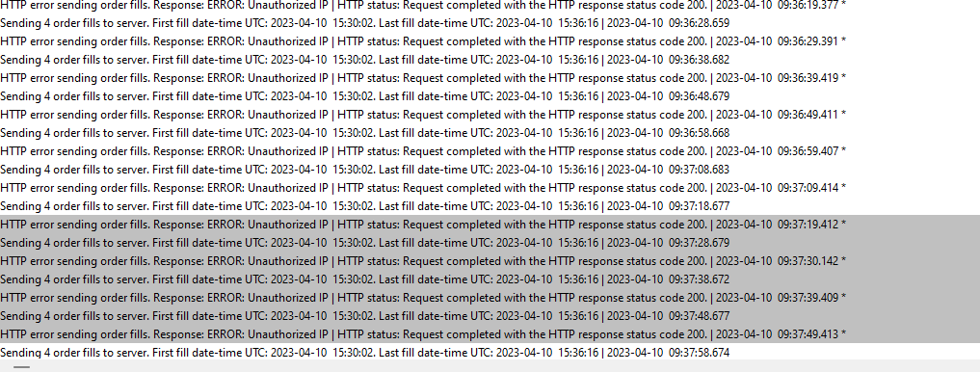Image resolution: width=980 pixels, height=372 pixels.
Task: Select the Sending fills line timestamped 09:37:18.677
Action: point(490,205)
